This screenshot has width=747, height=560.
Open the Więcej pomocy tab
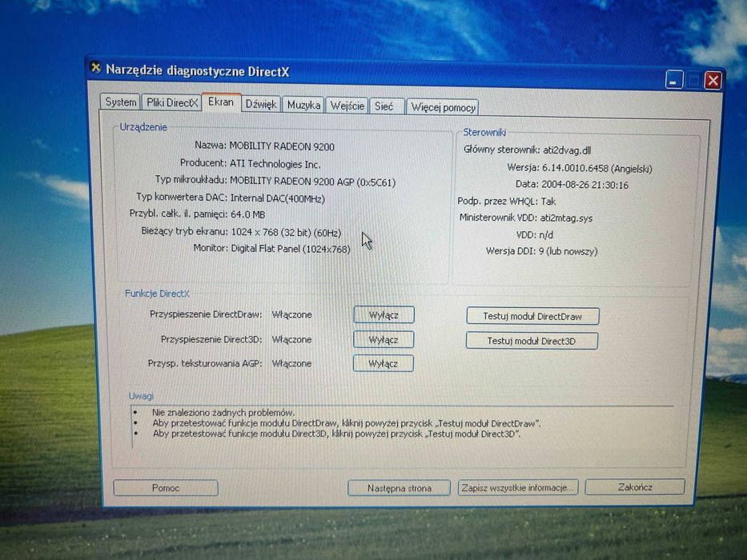[443, 107]
